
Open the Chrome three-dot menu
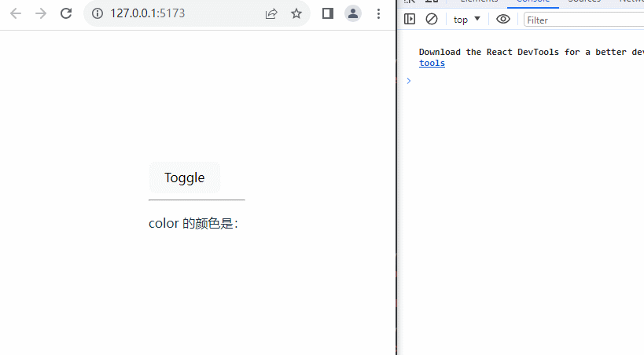tap(379, 13)
